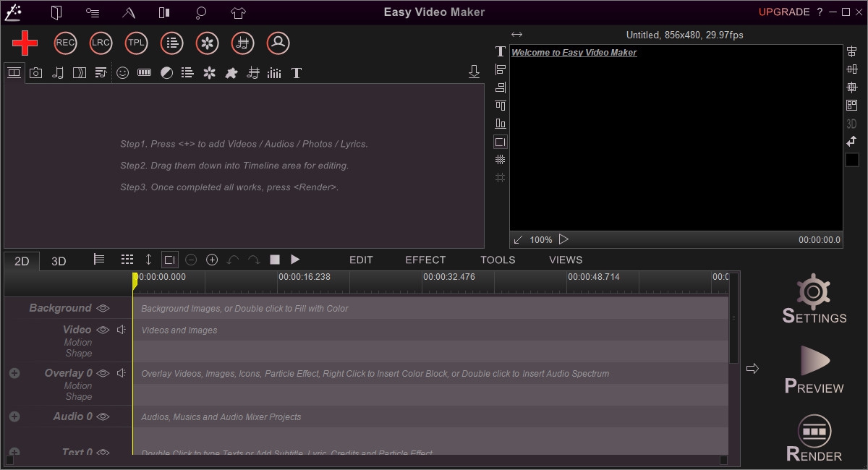The height and width of the screenshot is (470, 868).
Task: Open the REC recording tool
Action: pos(65,43)
